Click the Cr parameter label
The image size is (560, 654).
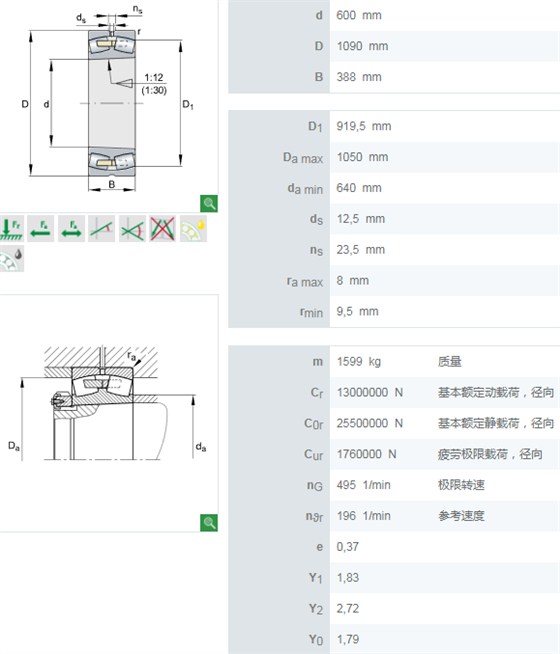click(317, 393)
